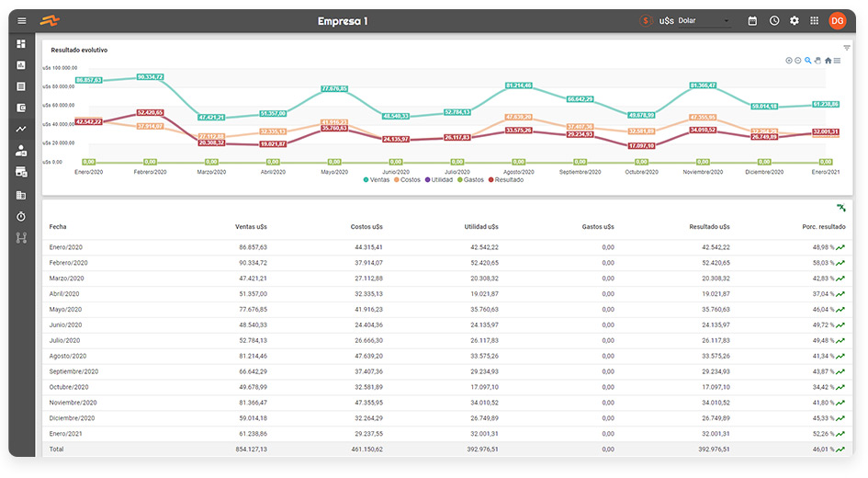868x478 pixels.
Task: Open the settings gear icon
Action: (795, 21)
